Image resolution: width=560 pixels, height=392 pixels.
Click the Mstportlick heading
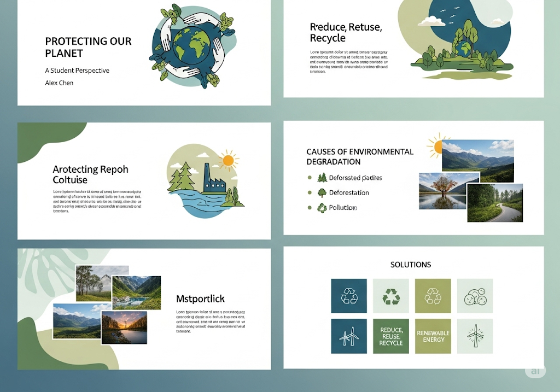coord(200,299)
